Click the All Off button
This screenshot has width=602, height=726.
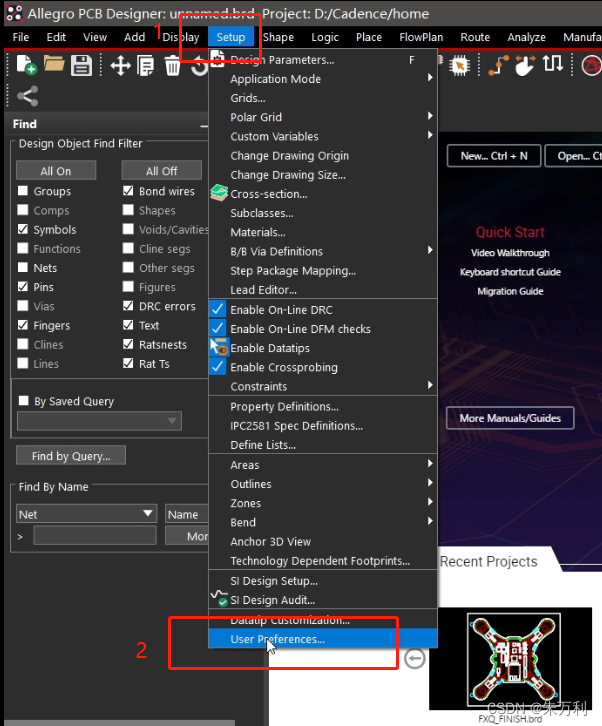pos(162,171)
